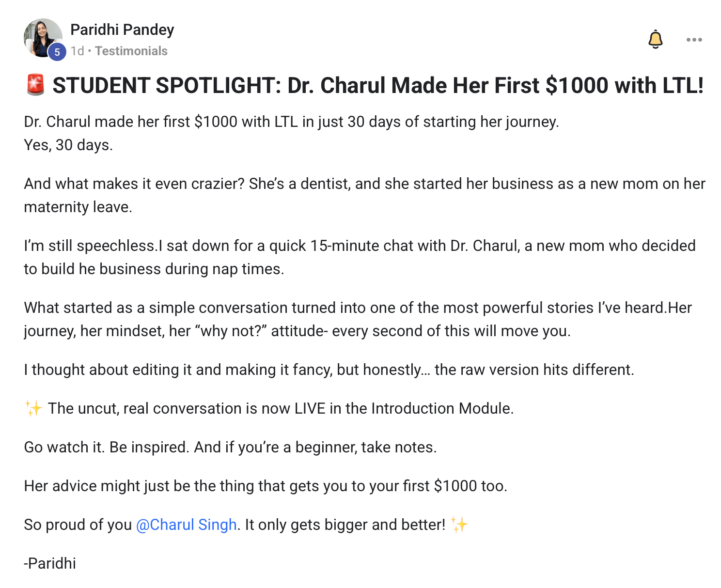Click the "maternity leave." text
This screenshot has width=721, height=588.
78,207
